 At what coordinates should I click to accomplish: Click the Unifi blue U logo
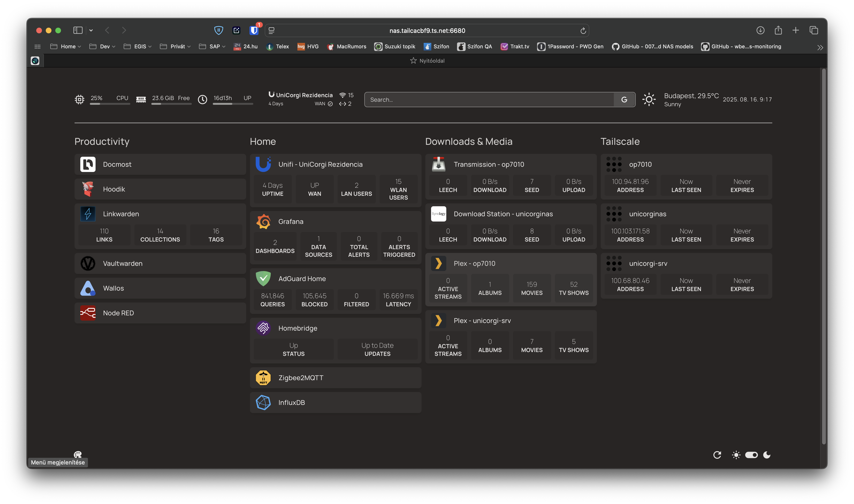click(x=263, y=164)
